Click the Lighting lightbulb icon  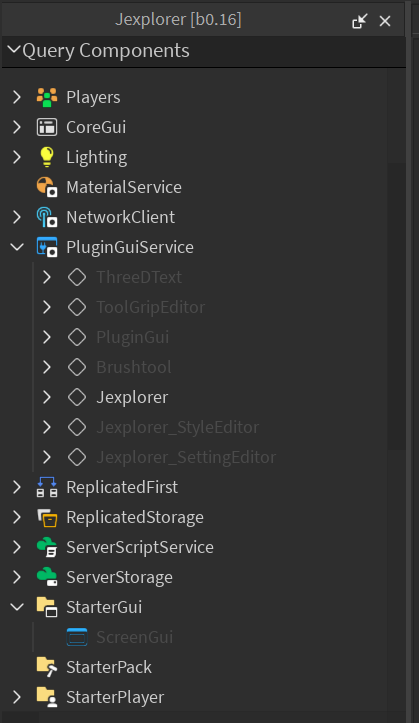tap(47, 157)
